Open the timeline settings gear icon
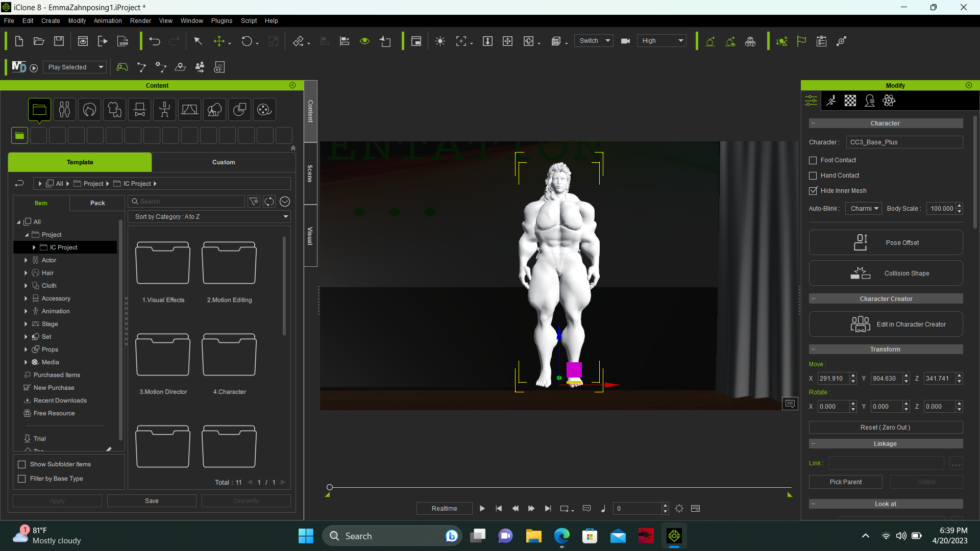 (679, 509)
